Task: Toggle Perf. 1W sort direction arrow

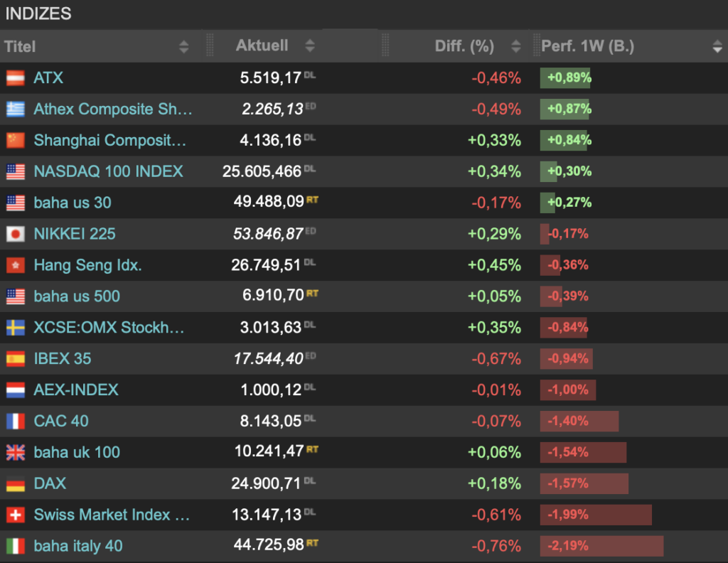Action: [717, 47]
